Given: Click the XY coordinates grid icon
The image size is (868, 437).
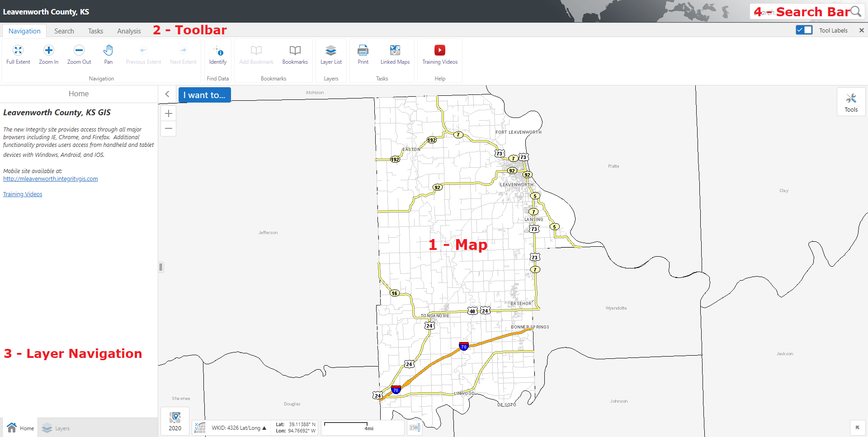Looking at the screenshot, I should pyautogui.click(x=200, y=428).
